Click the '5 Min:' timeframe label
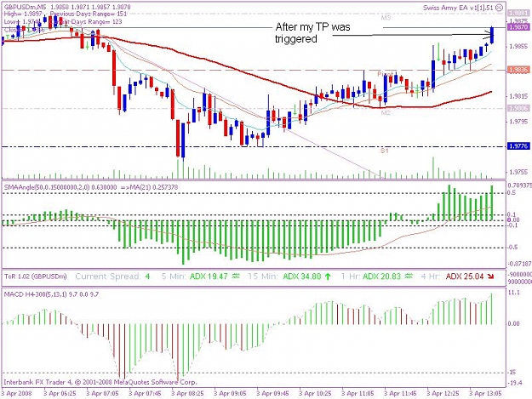The image size is (532, 399). pos(174,276)
